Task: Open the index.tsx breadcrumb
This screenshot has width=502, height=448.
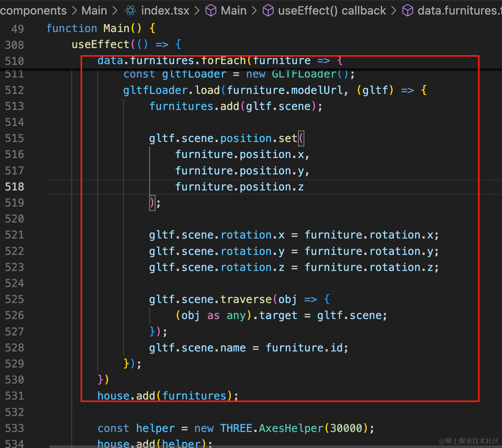Action: pos(165,10)
